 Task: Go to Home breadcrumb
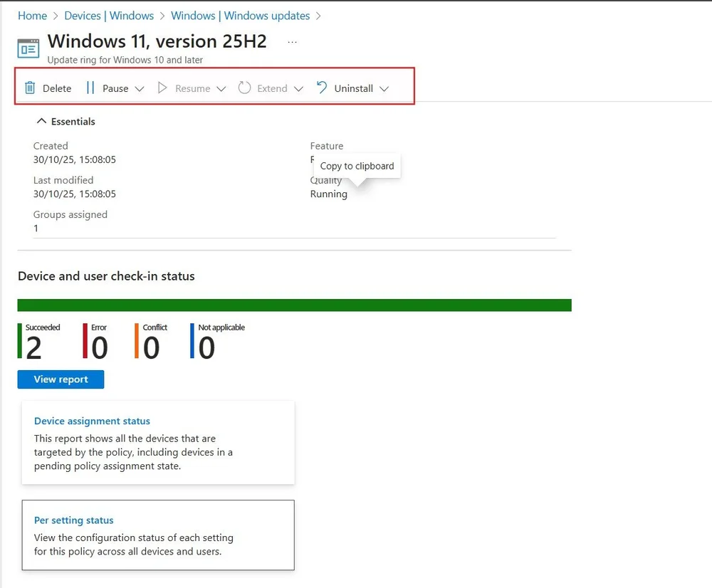[x=32, y=16]
